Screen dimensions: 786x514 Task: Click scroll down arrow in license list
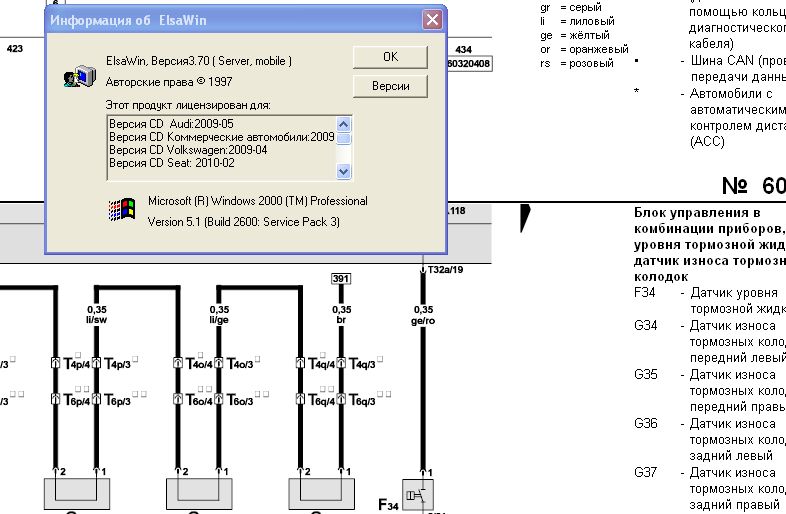click(343, 172)
